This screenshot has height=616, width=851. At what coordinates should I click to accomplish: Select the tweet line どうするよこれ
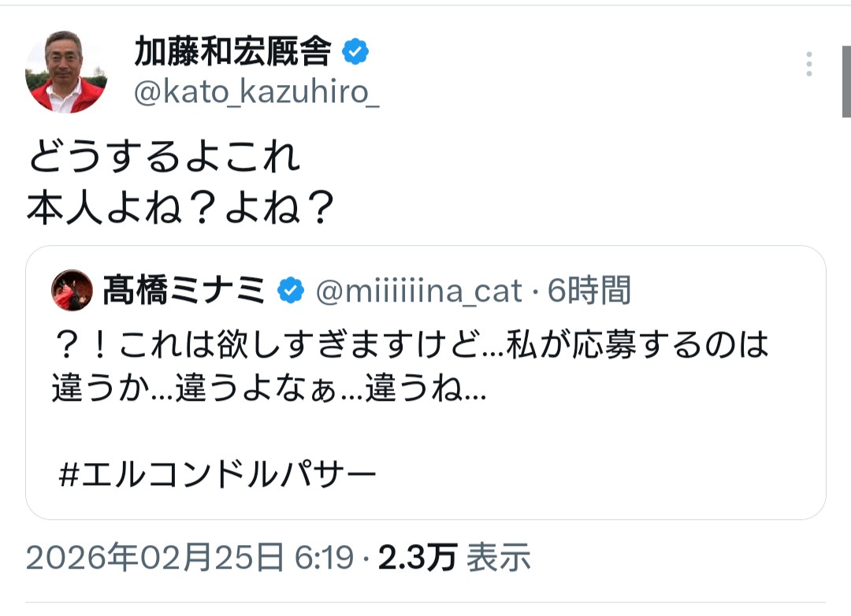point(165,158)
